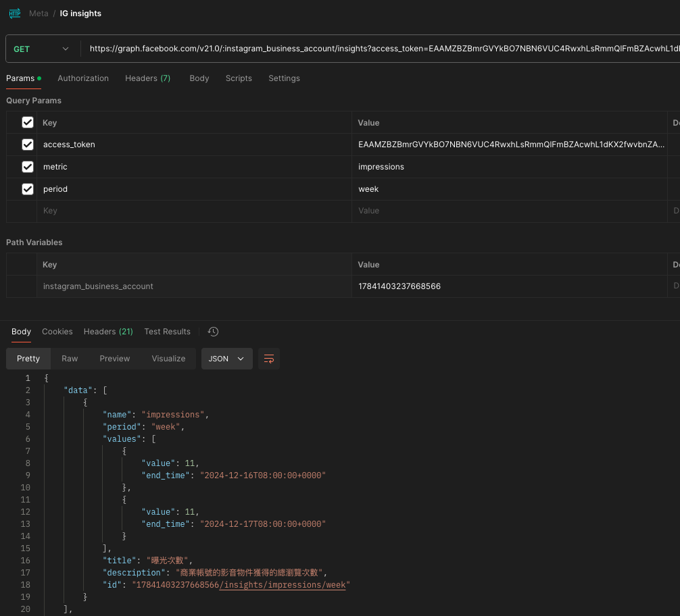Switch to the Scripts tab
680x616 pixels.
238,78
